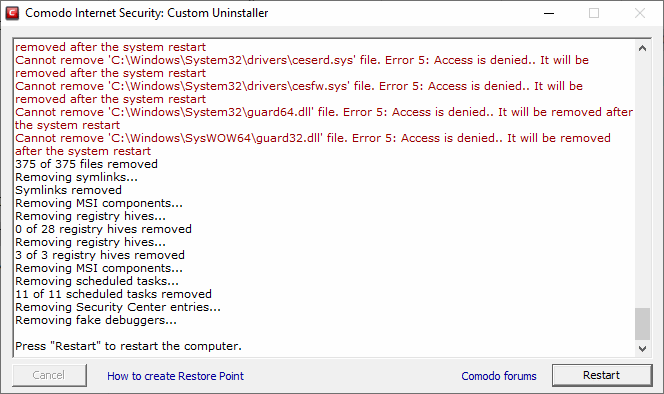
Task: Close the Custom Uninstaller window
Action: [x=639, y=13]
